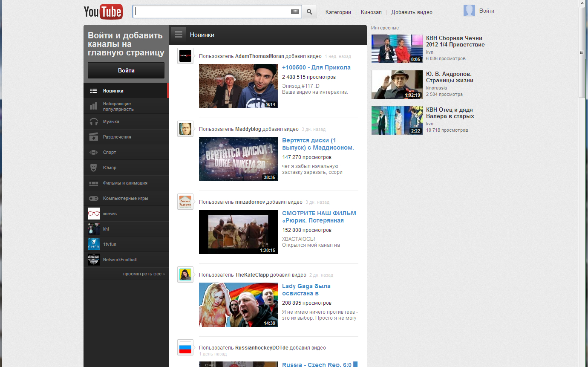Click AdamThomasMoran's channel avatar
Image resolution: width=588 pixels, height=367 pixels.
[x=185, y=56]
